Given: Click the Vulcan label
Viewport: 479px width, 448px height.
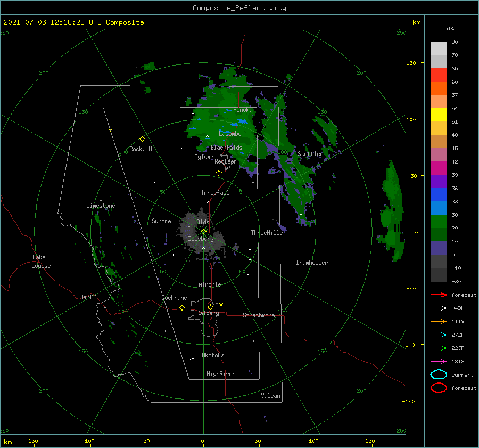Looking at the screenshot, I should (270, 396).
